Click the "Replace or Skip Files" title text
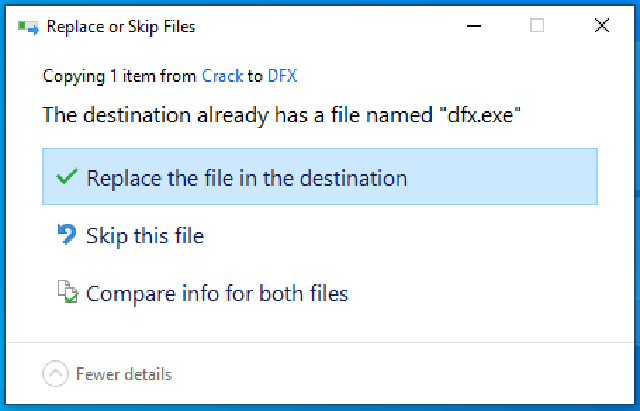This screenshot has height=411, width=640. point(121,27)
